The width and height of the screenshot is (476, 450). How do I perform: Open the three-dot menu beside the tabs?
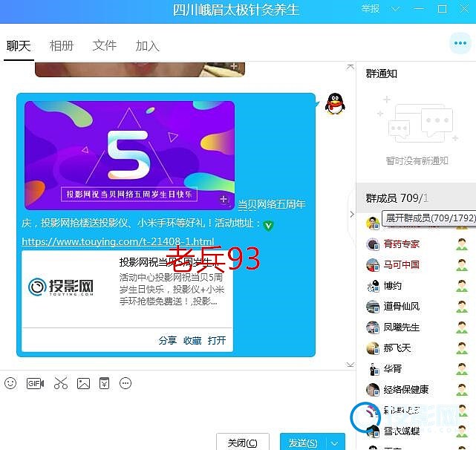coord(460,43)
